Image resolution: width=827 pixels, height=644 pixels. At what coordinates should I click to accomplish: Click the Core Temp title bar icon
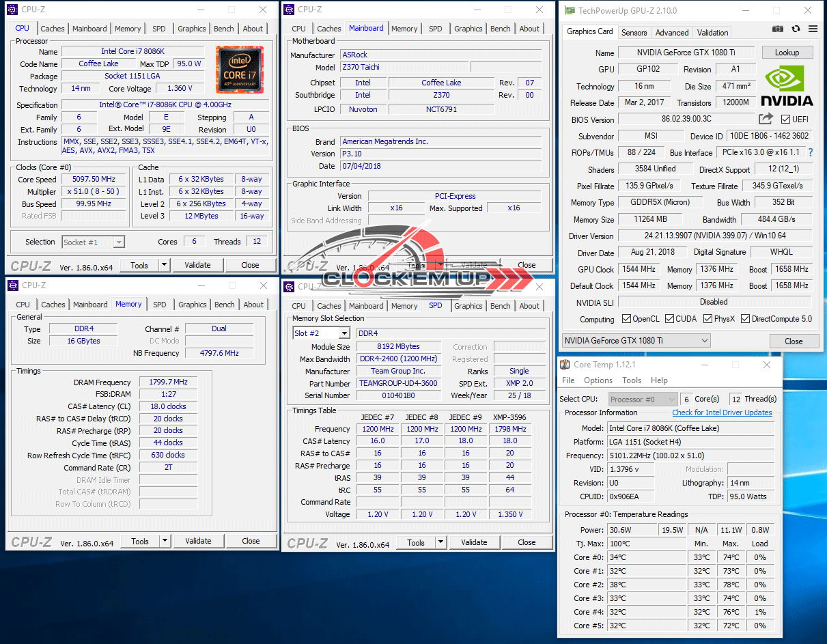pyautogui.click(x=565, y=365)
